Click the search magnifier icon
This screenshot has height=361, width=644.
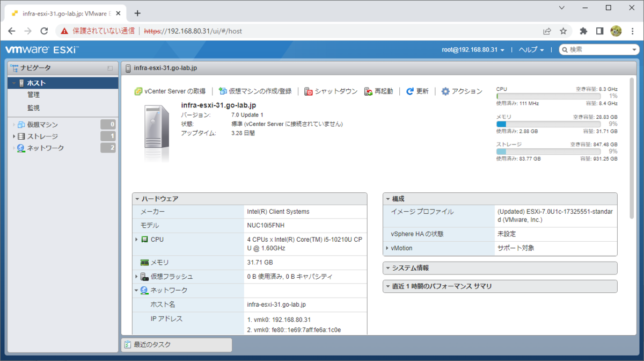565,50
